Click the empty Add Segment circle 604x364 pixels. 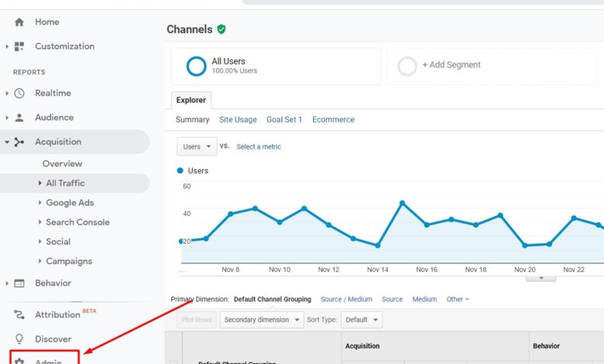coord(407,67)
